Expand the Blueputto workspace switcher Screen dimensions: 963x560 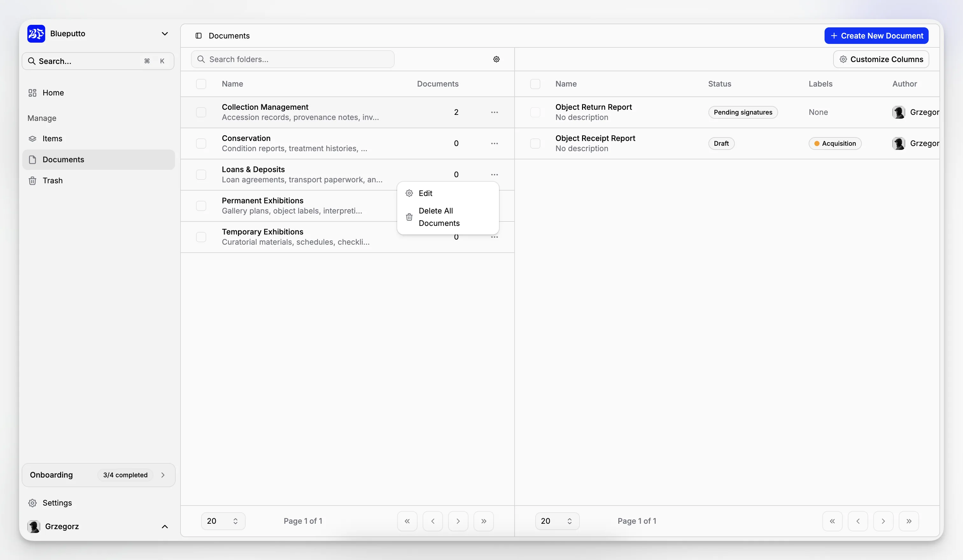[x=165, y=34]
